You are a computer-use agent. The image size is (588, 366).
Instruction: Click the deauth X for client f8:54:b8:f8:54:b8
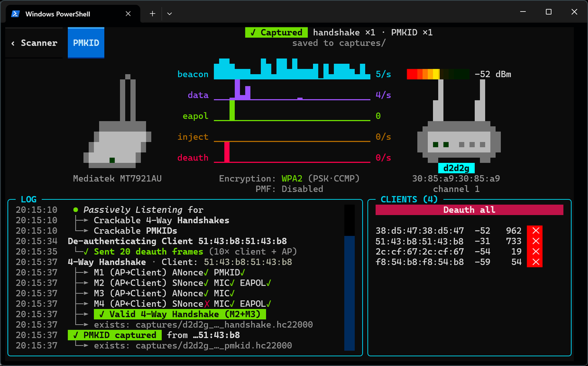click(x=535, y=262)
